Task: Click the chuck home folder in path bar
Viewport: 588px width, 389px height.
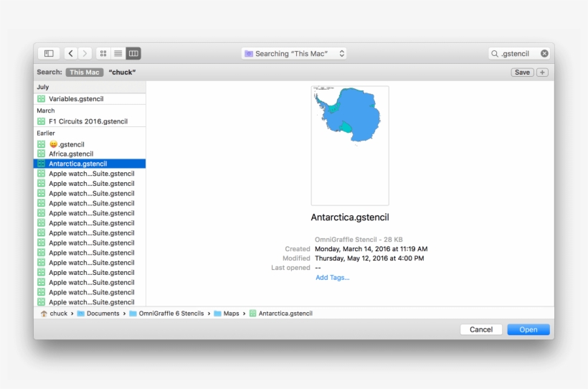Action: [54, 314]
